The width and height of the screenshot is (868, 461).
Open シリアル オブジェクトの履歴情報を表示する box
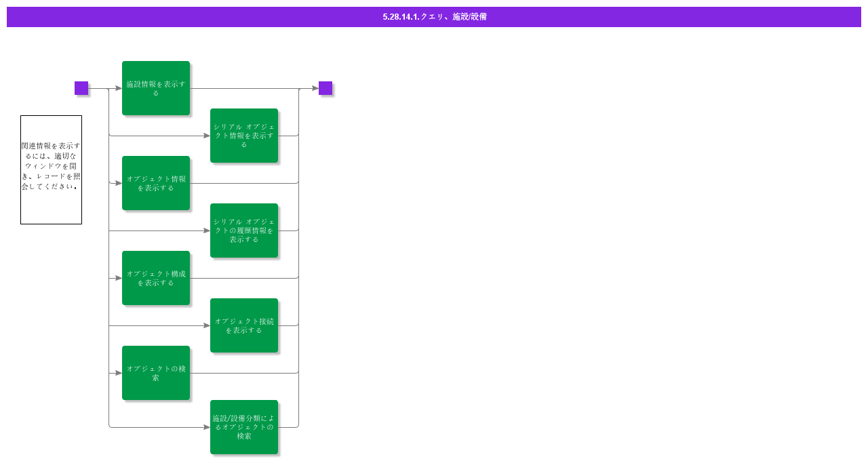click(x=244, y=230)
